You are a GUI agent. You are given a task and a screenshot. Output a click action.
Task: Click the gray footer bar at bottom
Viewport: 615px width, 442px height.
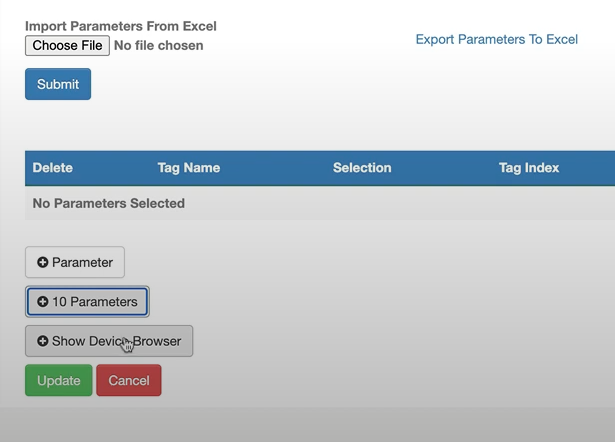[x=308, y=424]
